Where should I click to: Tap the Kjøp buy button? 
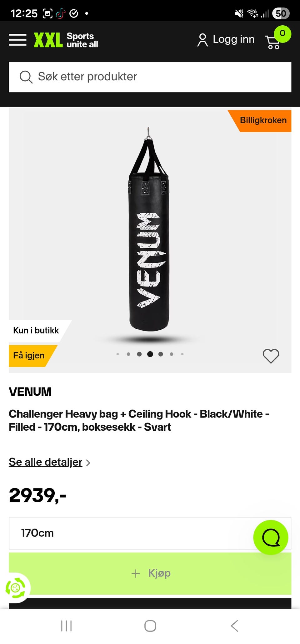(x=150, y=573)
